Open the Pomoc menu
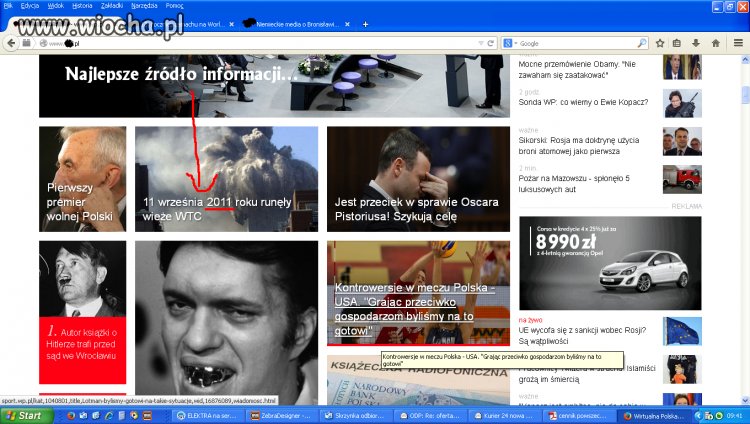 coord(174,6)
